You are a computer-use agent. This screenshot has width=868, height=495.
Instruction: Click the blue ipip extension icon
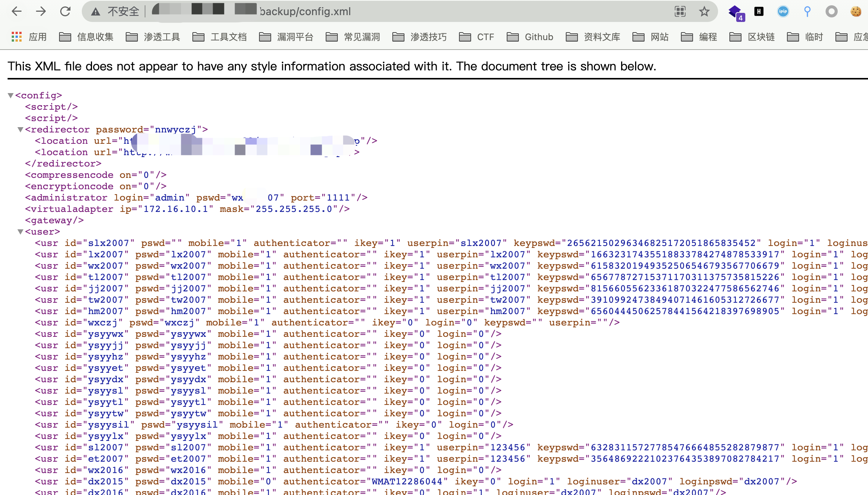pyautogui.click(x=783, y=11)
